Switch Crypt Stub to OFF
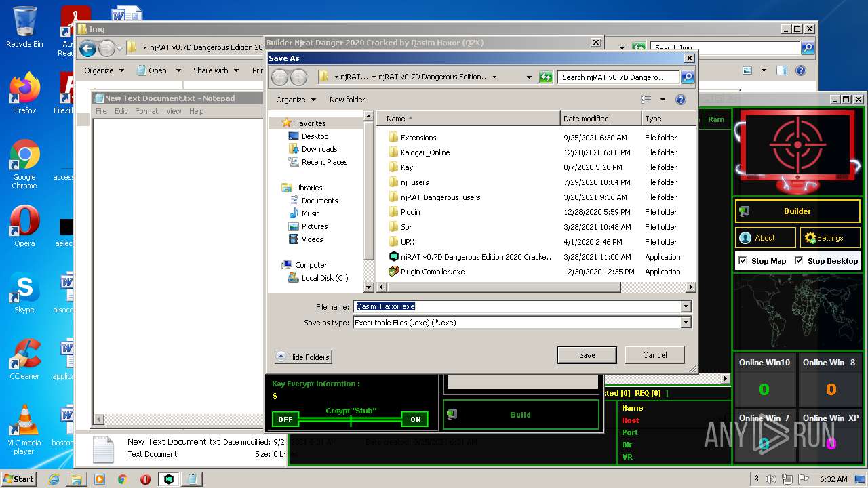The image size is (868, 488). (285, 419)
